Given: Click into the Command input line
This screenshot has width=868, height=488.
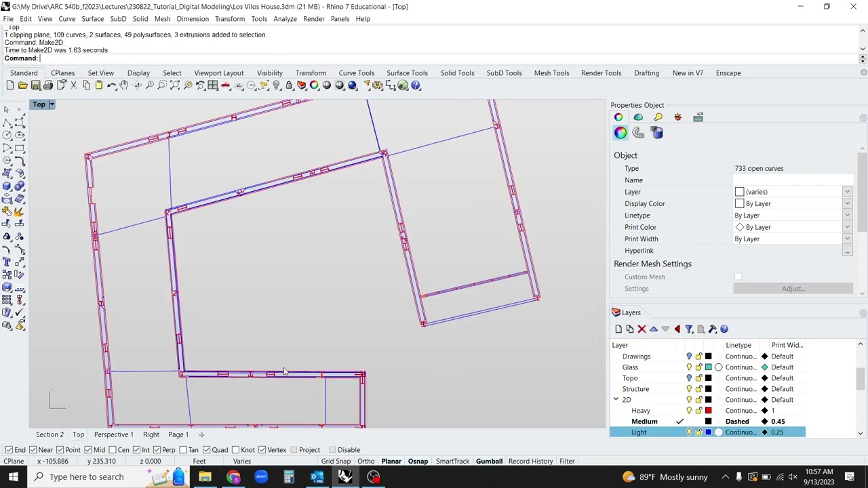Looking at the screenshot, I should tap(448, 58).
